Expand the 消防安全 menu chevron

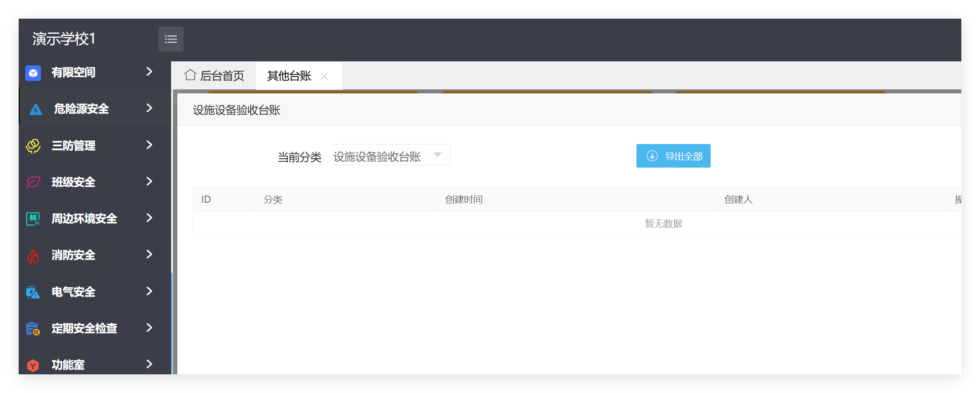[x=149, y=254]
